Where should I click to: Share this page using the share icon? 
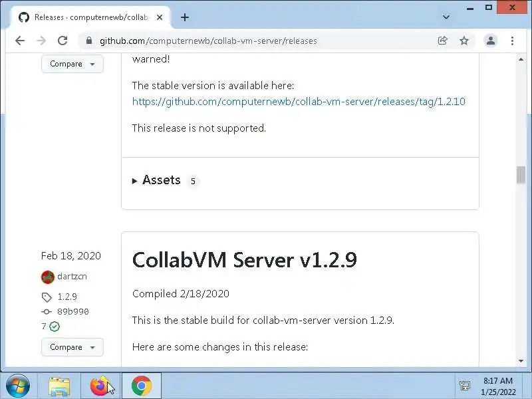pos(442,41)
